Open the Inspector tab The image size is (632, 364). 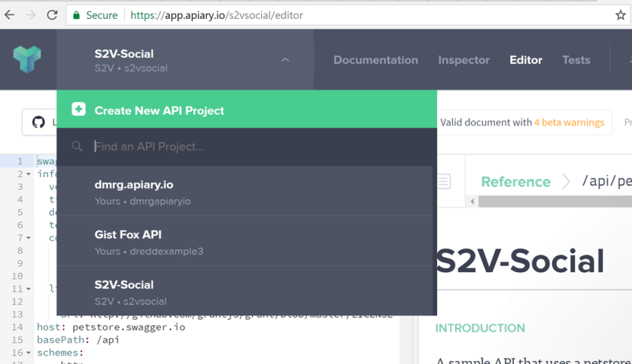pyautogui.click(x=463, y=60)
